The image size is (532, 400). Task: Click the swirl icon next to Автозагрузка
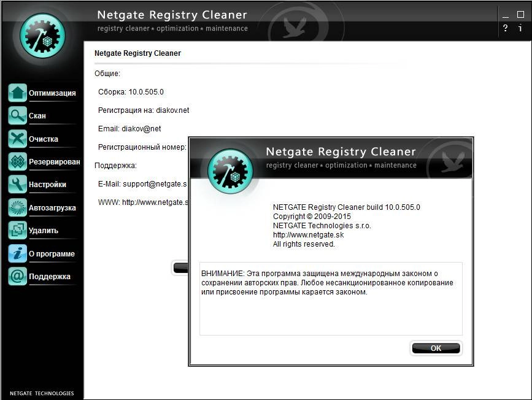pyautogui.click(x=17, y=207)
